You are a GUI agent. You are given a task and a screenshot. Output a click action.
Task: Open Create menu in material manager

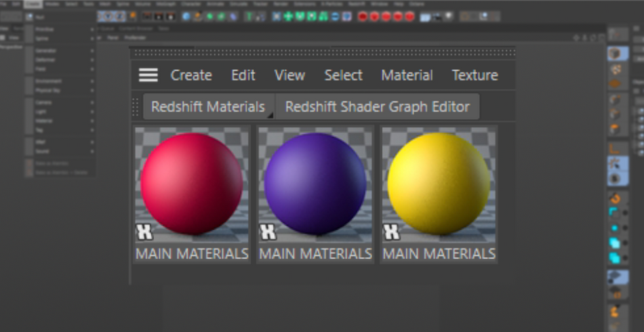191,75
